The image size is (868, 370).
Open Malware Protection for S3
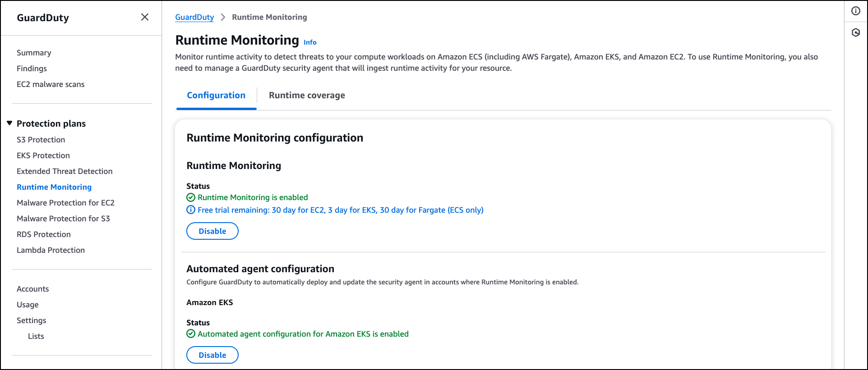(63, 219)
